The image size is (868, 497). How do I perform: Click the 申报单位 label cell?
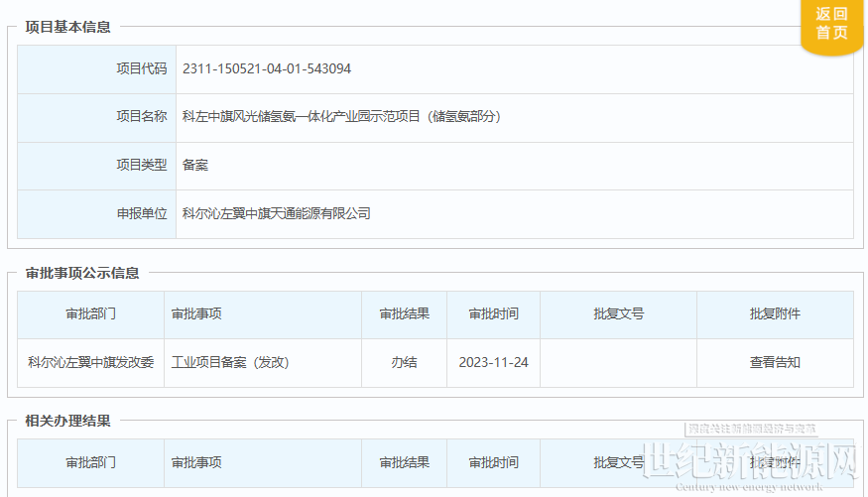tap(97, 214)
